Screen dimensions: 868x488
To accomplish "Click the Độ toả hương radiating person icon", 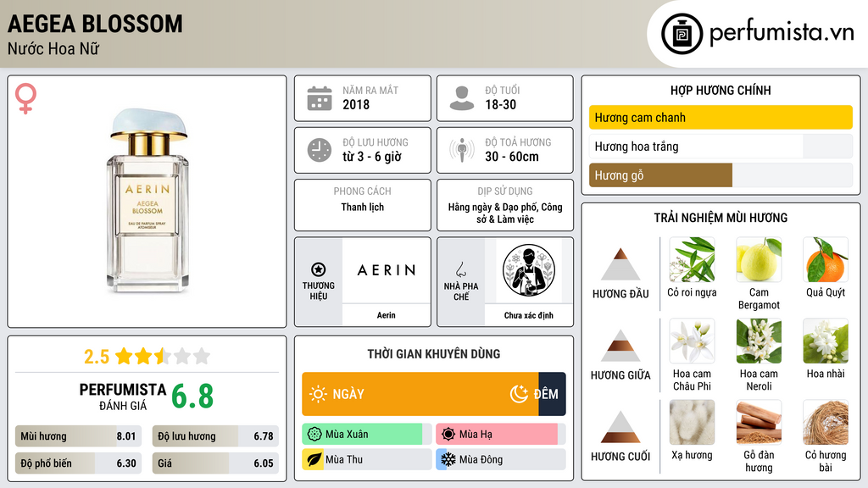I will click(462, 150).
